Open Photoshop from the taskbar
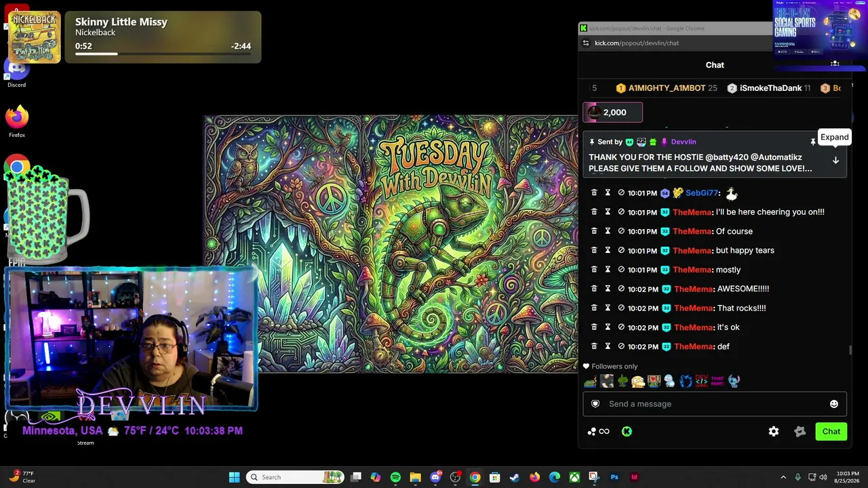Image resolution: width=868 pixels, height=488 pixels. 614,477
